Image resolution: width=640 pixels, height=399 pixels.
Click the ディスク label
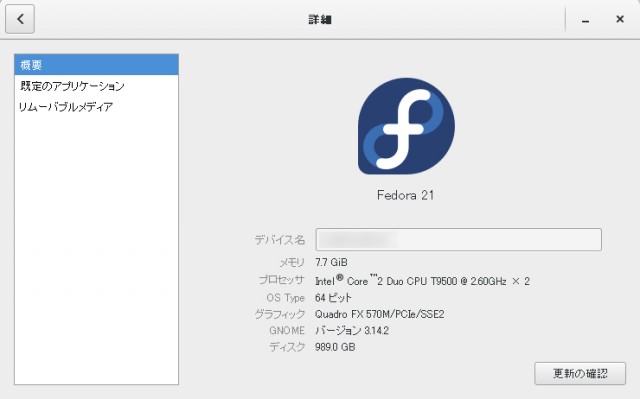coord(287,347)
